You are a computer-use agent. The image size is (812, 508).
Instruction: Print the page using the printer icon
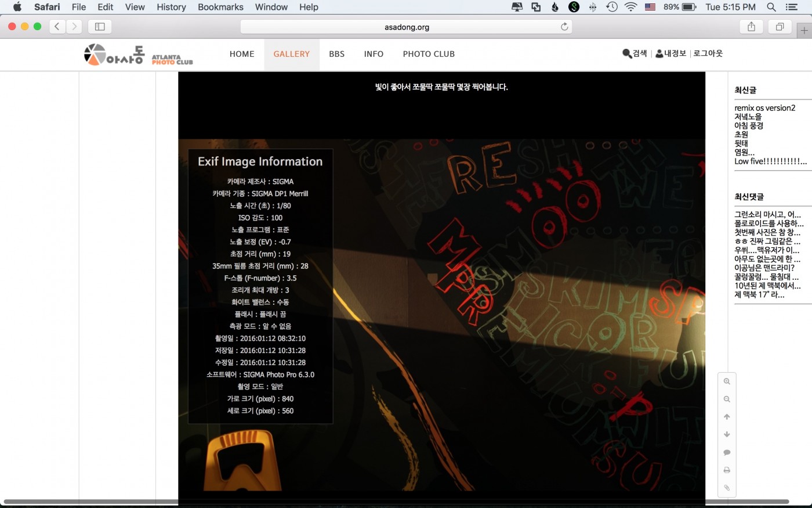click(x=727, y=470)
